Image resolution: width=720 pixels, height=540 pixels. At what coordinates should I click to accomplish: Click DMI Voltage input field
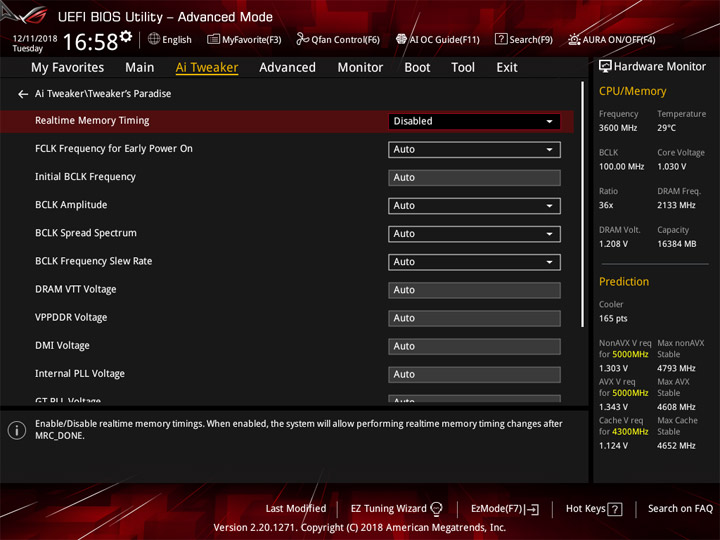point(474,346)
